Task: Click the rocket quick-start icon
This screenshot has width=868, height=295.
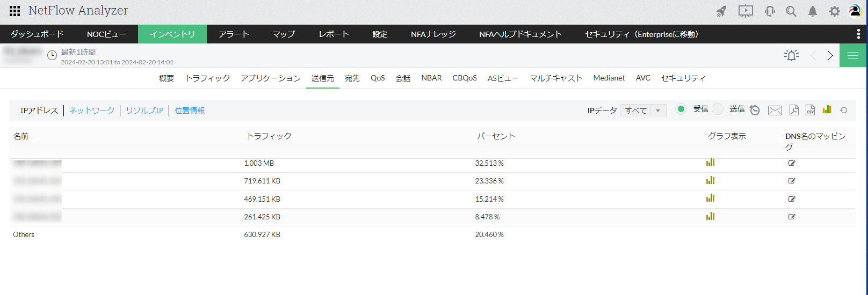Action: coord(721,11)
